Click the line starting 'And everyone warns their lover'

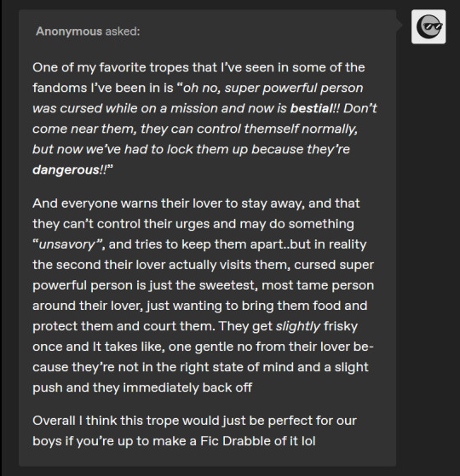(x=196, y=204)
